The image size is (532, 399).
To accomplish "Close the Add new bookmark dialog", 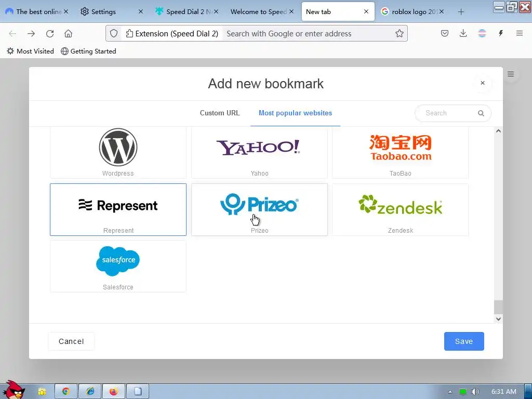I will click(x=483, y=83).
